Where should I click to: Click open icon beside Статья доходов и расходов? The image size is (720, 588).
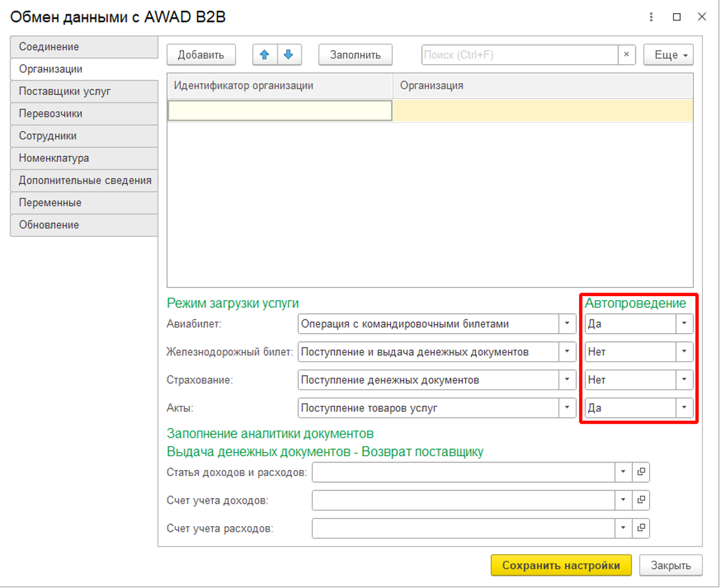[x=641, y=472]
